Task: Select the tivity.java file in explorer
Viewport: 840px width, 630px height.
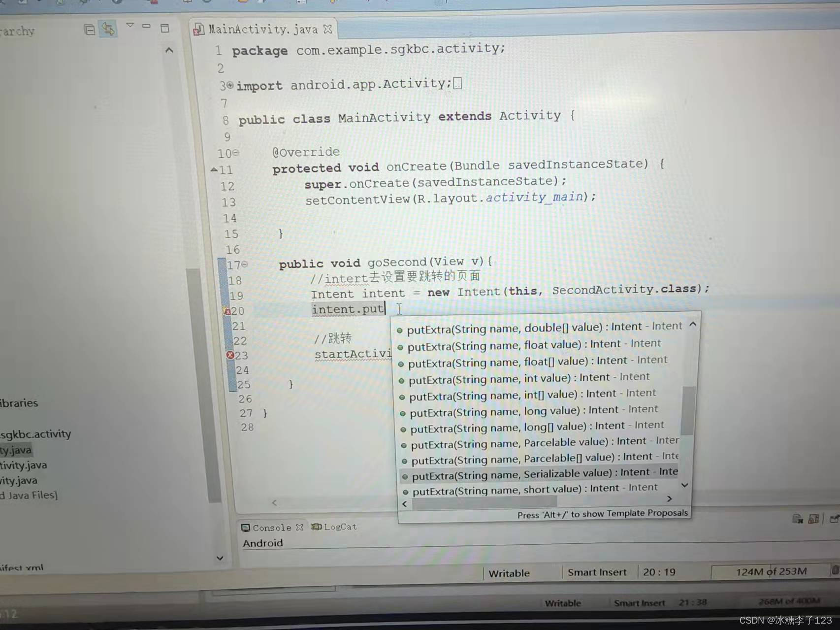Action: click(x=24, y=465)
